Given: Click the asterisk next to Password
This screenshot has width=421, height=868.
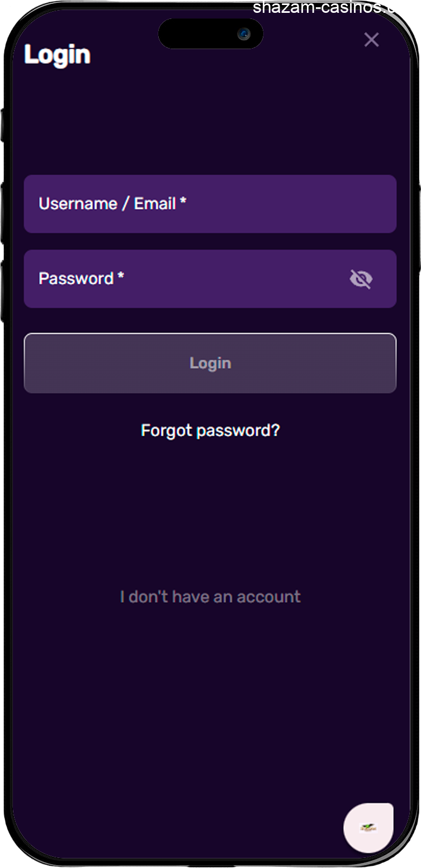Looking at the screenshot, I should [x=120, y=276].
